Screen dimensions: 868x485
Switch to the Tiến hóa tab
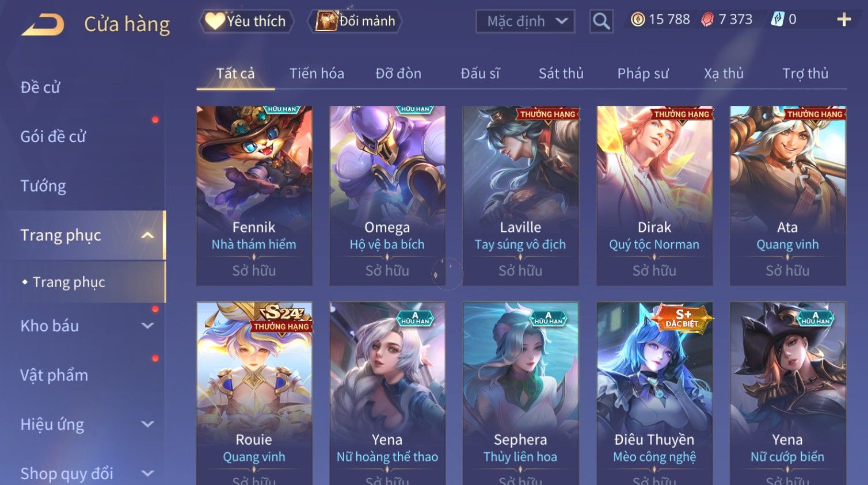(x=317, y=74)
